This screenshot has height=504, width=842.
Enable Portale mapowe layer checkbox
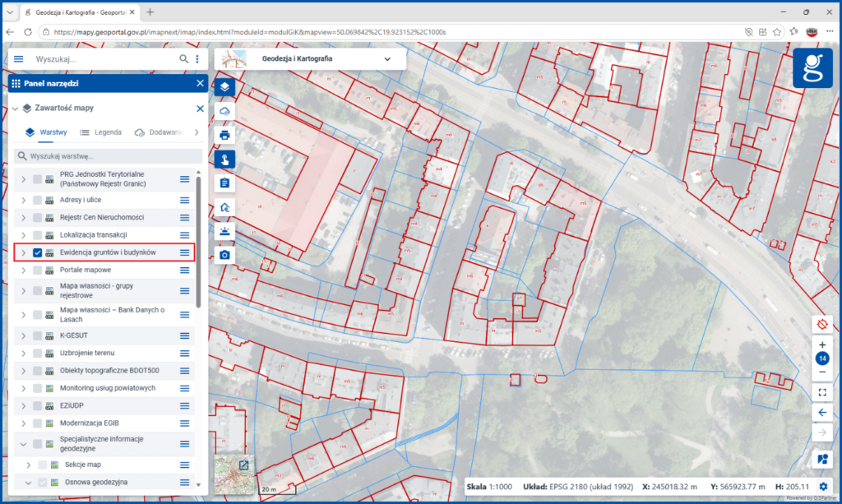(x=38, y=270)
